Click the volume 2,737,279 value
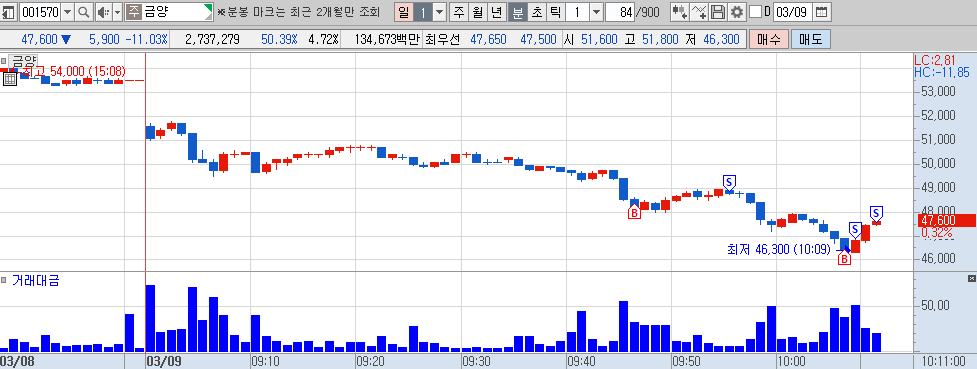Image resolution: width=977 pixels, height=369 pixels. 213,39
